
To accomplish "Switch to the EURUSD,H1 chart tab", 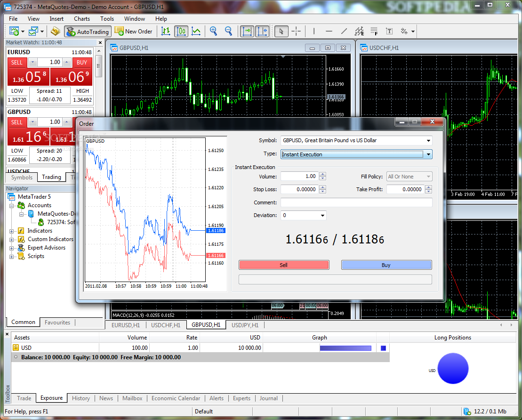I will [126, 325].
